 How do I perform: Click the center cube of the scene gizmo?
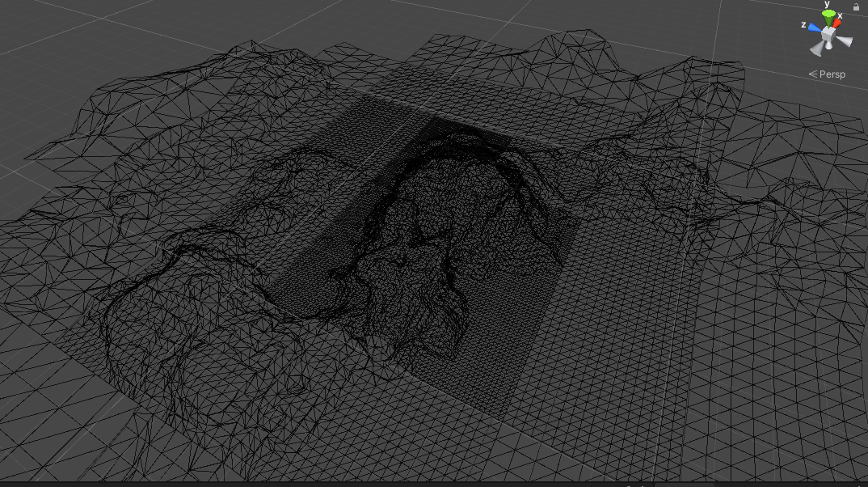(828, 36)
